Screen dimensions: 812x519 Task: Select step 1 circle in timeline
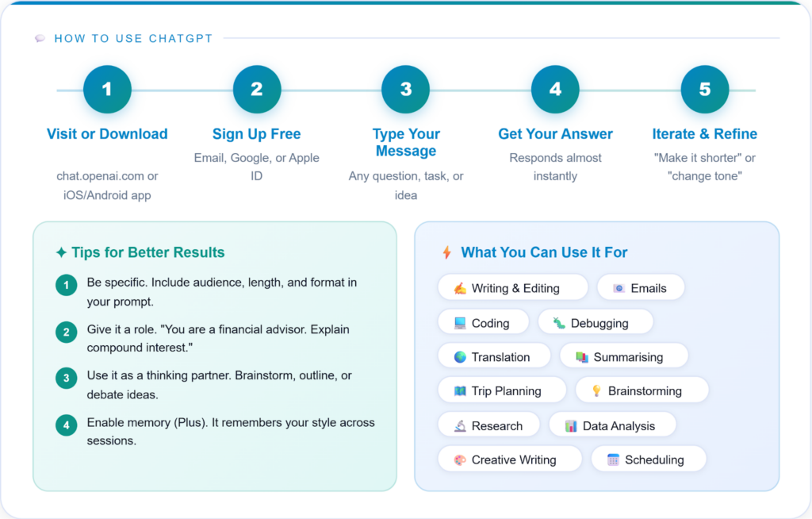[x=107, y=90]
